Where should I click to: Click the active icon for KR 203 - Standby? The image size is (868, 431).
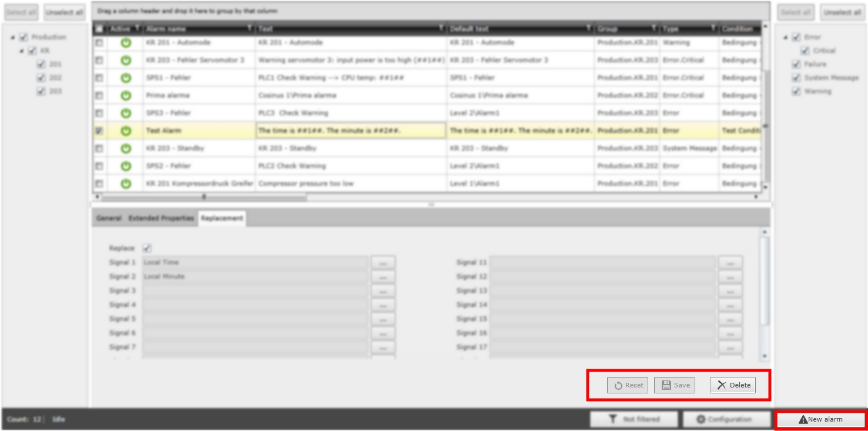click(x=125, y=148)
